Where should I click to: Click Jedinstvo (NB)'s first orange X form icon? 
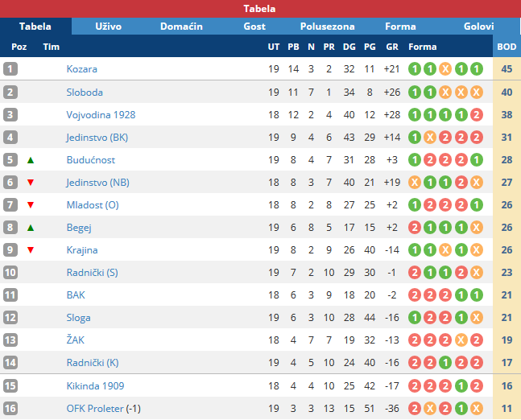(415, 183)
